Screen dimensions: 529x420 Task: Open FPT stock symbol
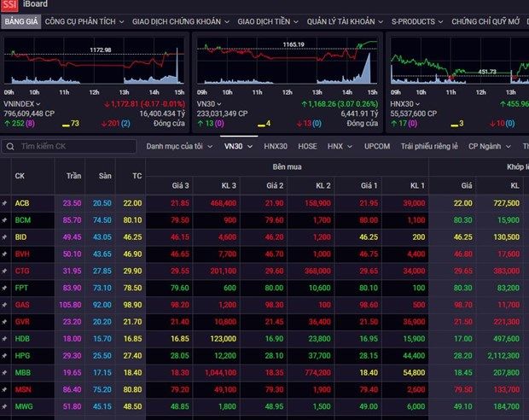21,288
